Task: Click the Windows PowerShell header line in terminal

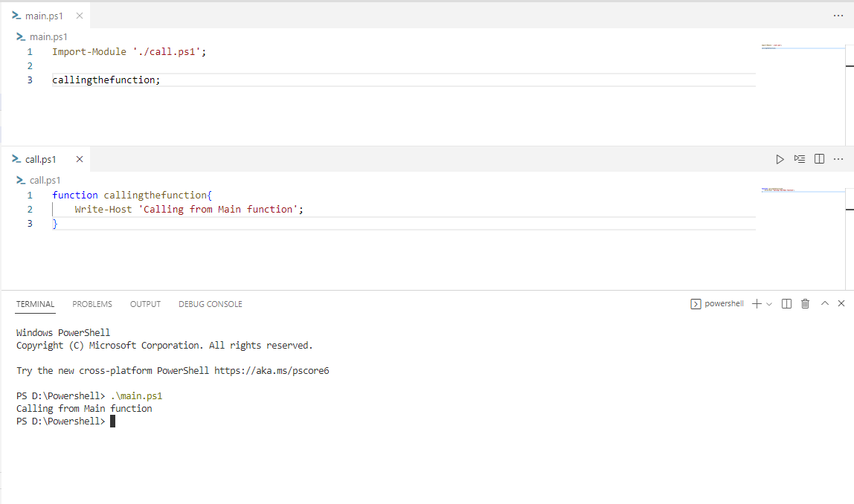Action: (x=63, y=332)
